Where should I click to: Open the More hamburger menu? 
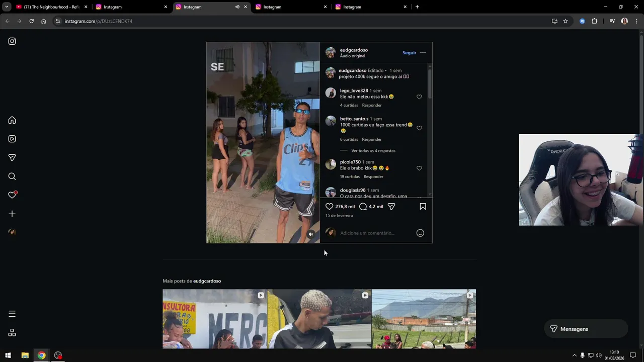12,314
